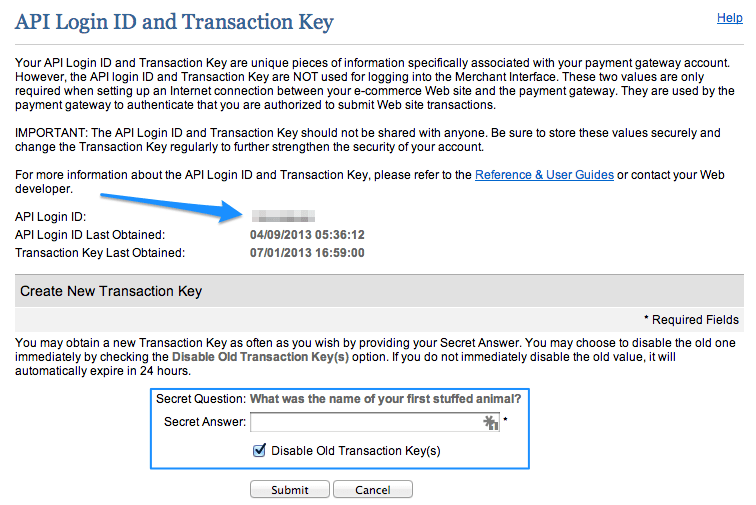Select the 07/01/2013 16:59:00 timestamp
756x505 pixels.
coord(307,253)
